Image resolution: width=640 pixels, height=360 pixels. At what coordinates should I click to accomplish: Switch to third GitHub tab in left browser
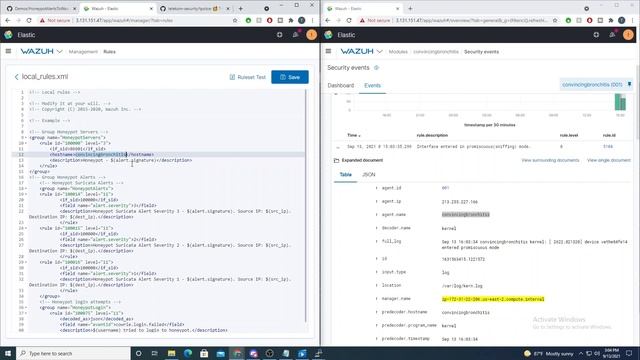194,8
